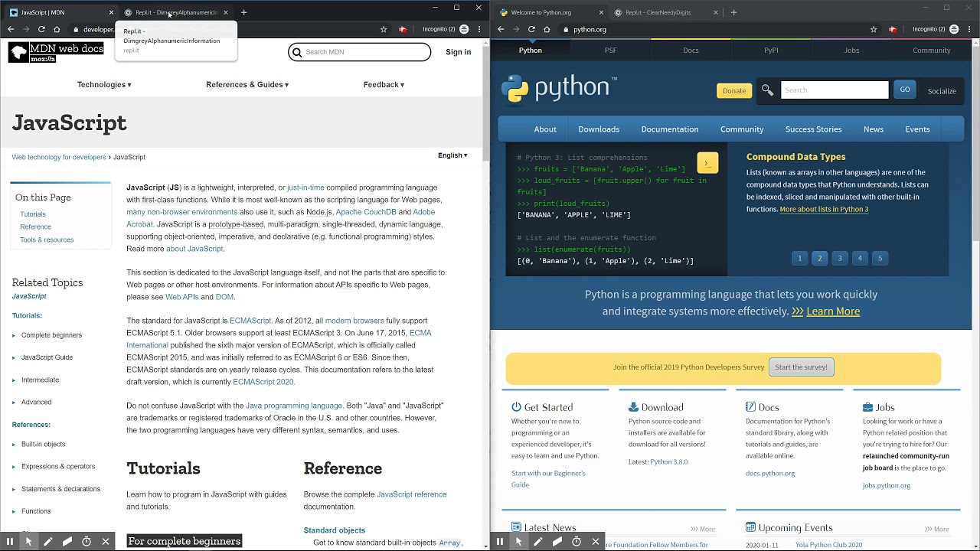Screen dimensions: 980x551
Task: Focus the python.org Search input field
Action: pos(835,90)
